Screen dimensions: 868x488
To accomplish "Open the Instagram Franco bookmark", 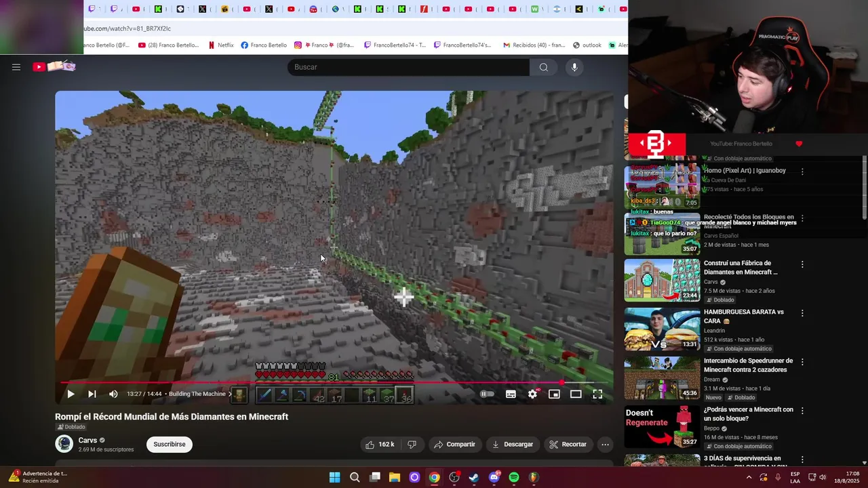I will [x=324, y=45].
